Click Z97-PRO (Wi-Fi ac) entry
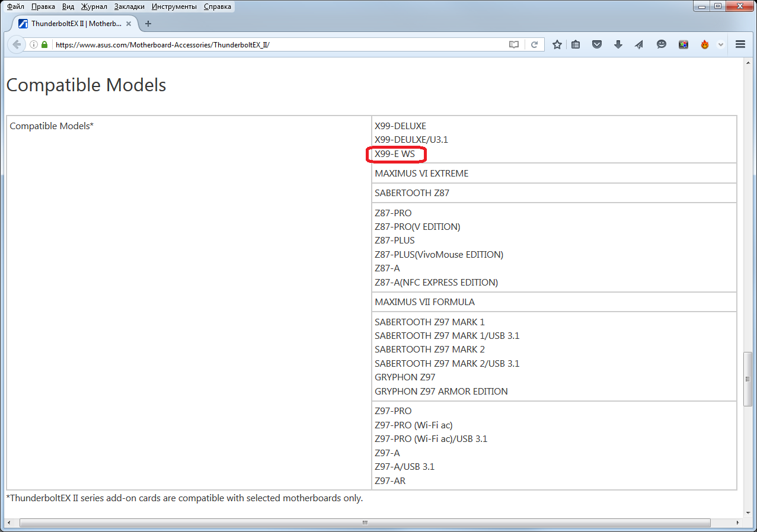The image size is (757, 532). [x=414, y=425]
